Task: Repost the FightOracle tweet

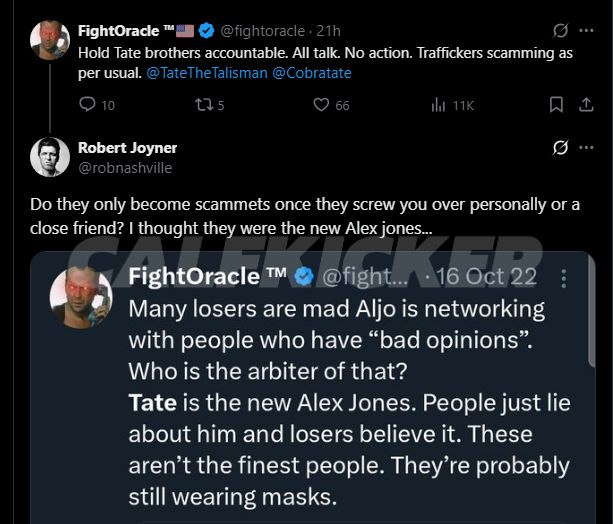Action: (205, 105)
